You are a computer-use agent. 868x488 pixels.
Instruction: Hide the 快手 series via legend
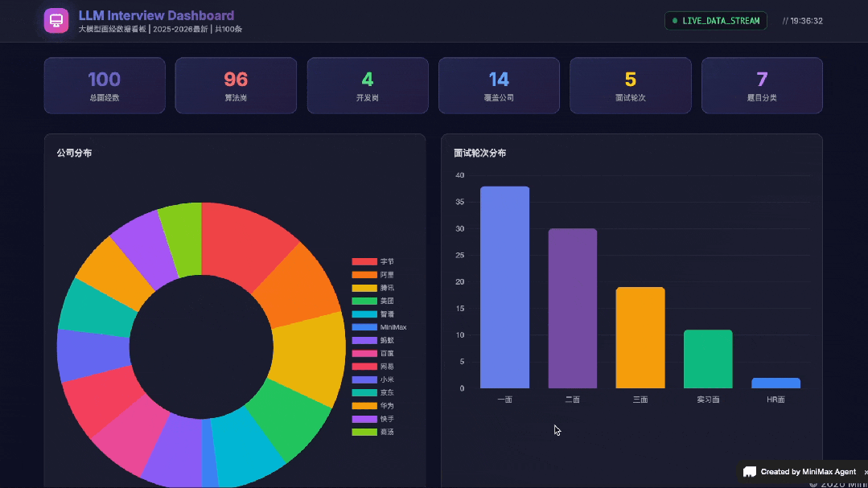[373, 419]
